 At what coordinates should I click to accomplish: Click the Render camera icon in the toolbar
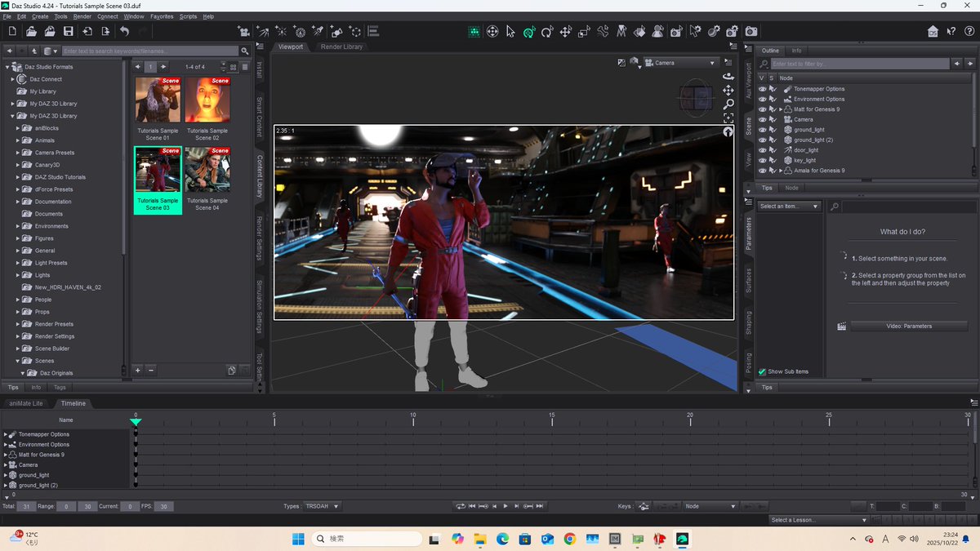751,31
